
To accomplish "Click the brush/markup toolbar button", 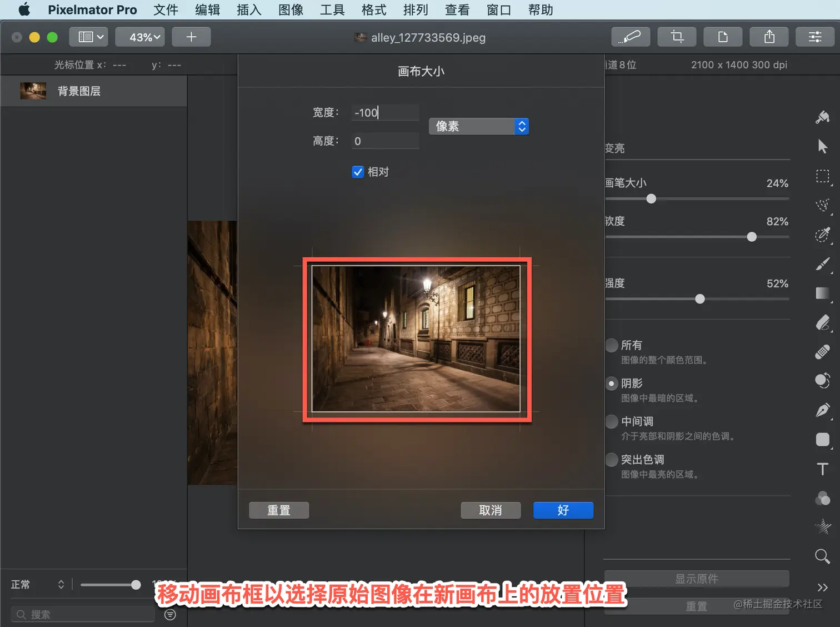I will (x=631, y=37).
